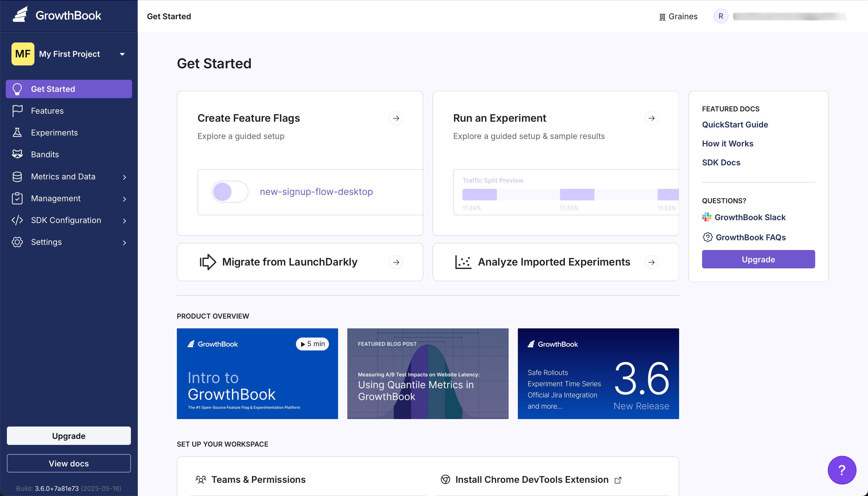Click the Bandits raccoon icon
The image size is (868, 496).
tap(17, 154)
